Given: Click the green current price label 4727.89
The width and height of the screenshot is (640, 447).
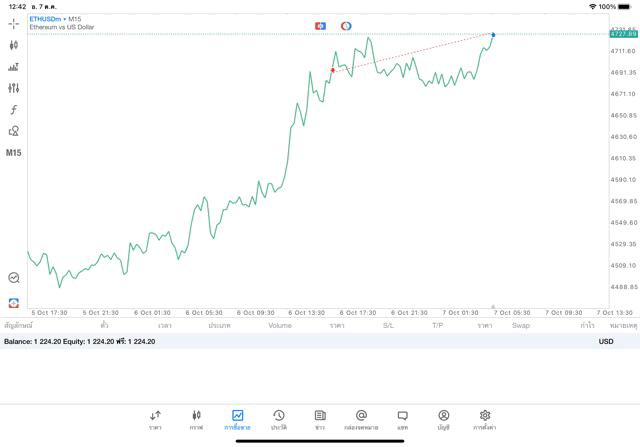Looking at the screenshot, I should [622, 34].
